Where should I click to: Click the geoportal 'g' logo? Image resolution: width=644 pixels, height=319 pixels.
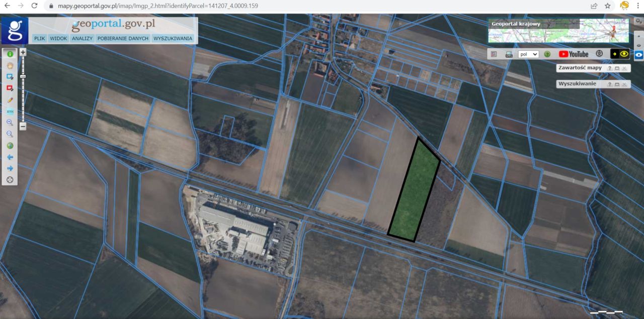pyautogui.click(x=15, y=31)
